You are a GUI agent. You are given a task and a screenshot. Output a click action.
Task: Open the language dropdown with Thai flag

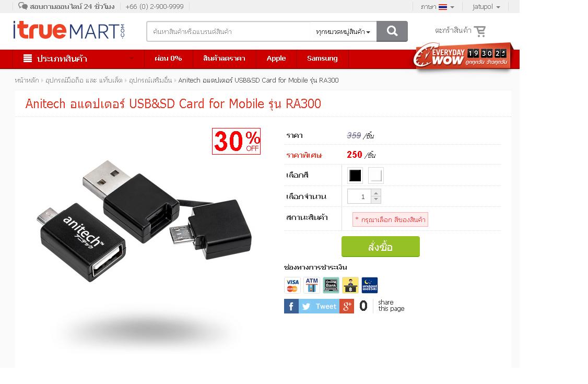point(438,7)
